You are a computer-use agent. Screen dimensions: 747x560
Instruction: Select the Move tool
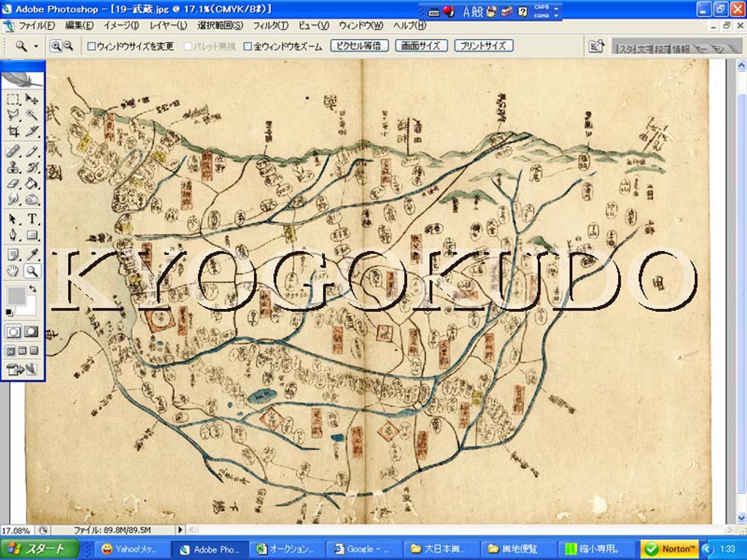[32, 99]
